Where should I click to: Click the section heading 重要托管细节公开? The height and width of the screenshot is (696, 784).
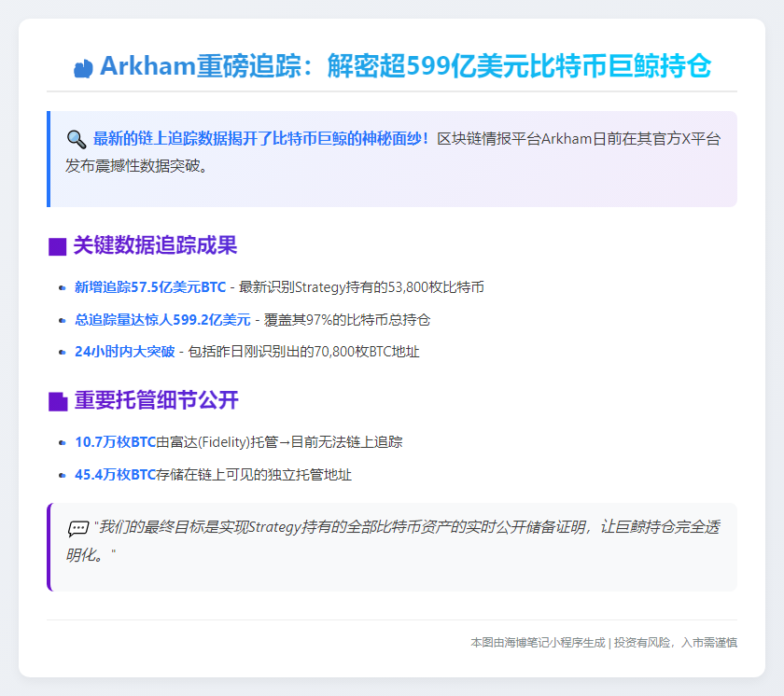[157, 400]
